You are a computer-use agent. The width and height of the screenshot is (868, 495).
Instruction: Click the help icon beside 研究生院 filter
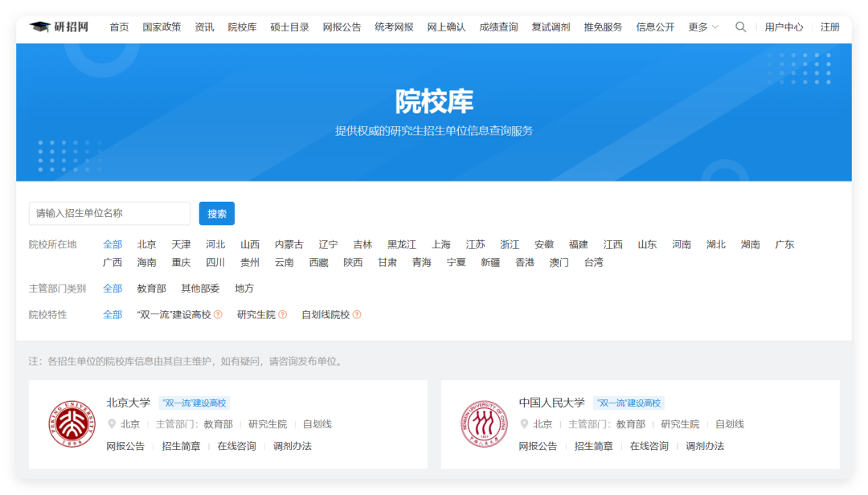(x=282, y=314)
